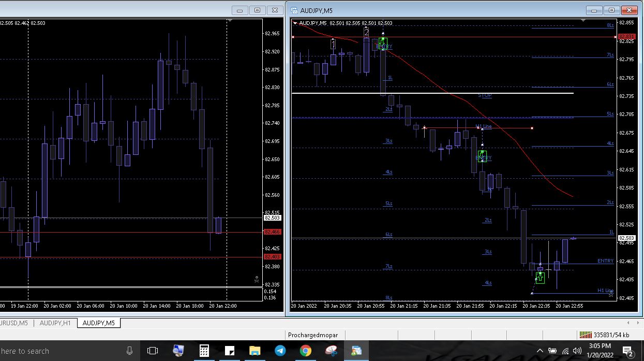Click the 82.965 price on left chart scale
The height and width of the screenshot is (361, 644).
click(272, 33)
